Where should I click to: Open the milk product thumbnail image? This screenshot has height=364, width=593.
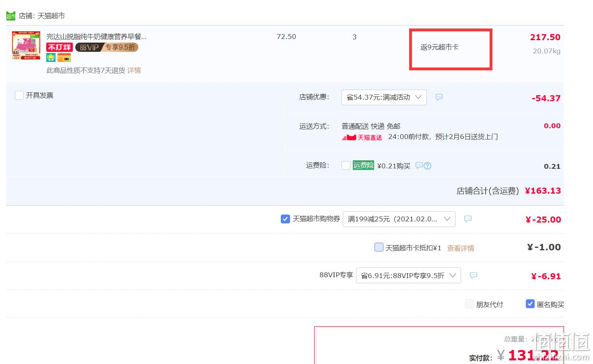26,45
